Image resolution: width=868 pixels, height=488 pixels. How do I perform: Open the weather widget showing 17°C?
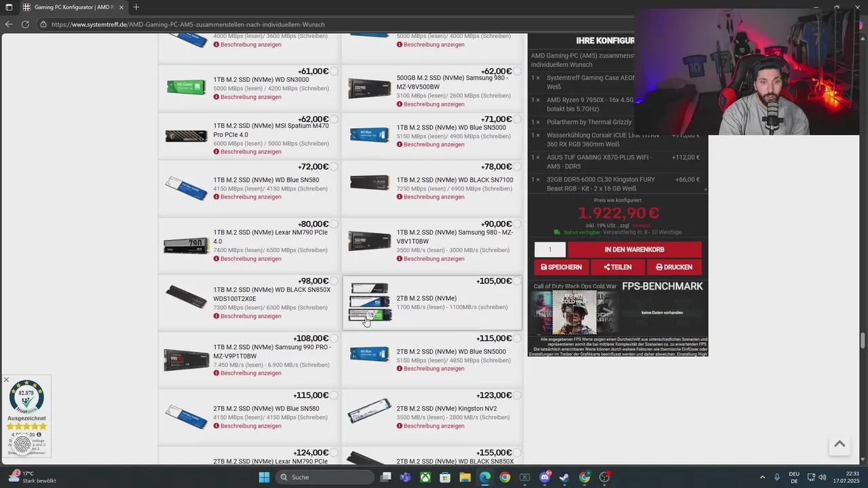(x=31, y=477)
